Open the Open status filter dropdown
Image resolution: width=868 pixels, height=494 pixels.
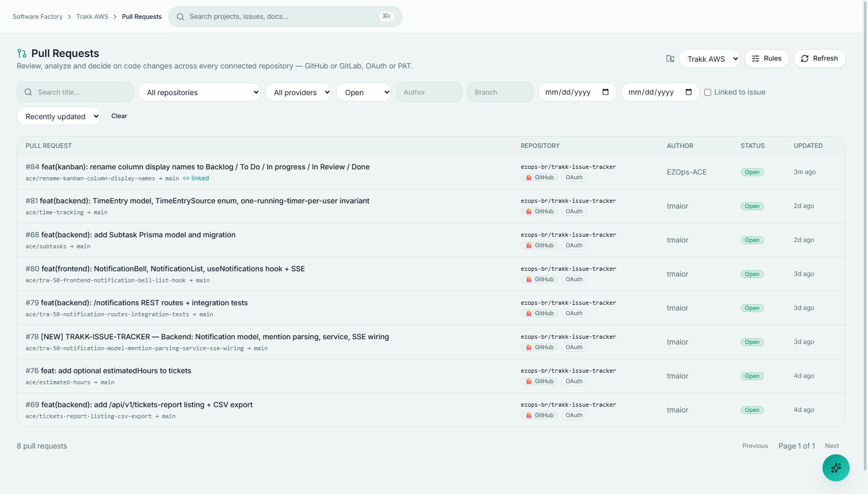pos(364,92)
